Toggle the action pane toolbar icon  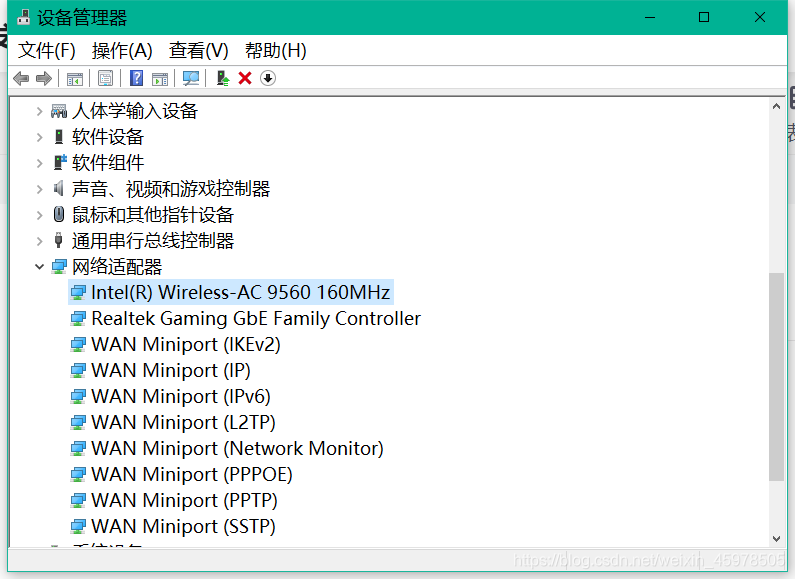click(160, 79)
